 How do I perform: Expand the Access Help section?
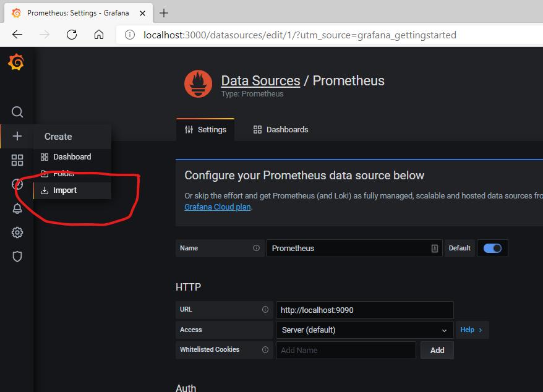[x=472, y=330]
